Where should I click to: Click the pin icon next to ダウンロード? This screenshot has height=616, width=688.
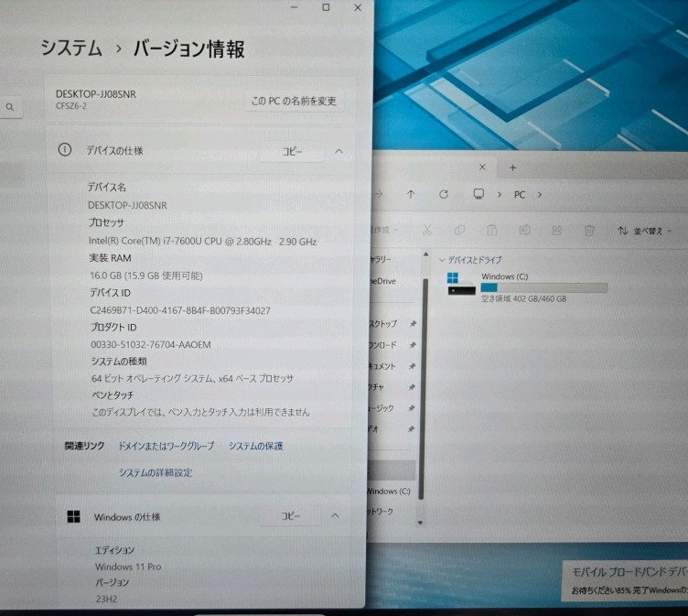point(413,345)
